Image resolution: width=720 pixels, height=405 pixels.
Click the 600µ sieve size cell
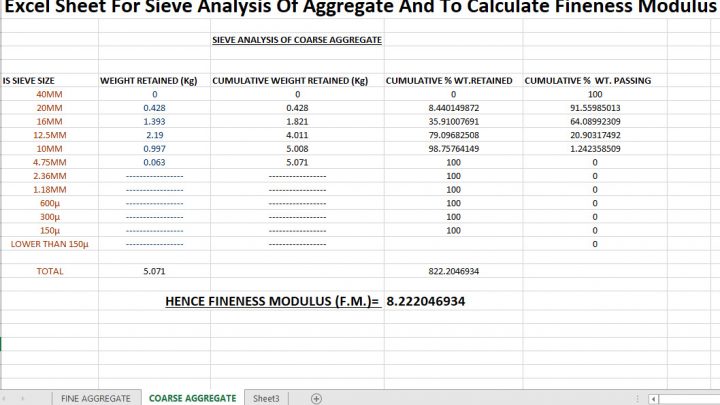(x=50, y=203)
